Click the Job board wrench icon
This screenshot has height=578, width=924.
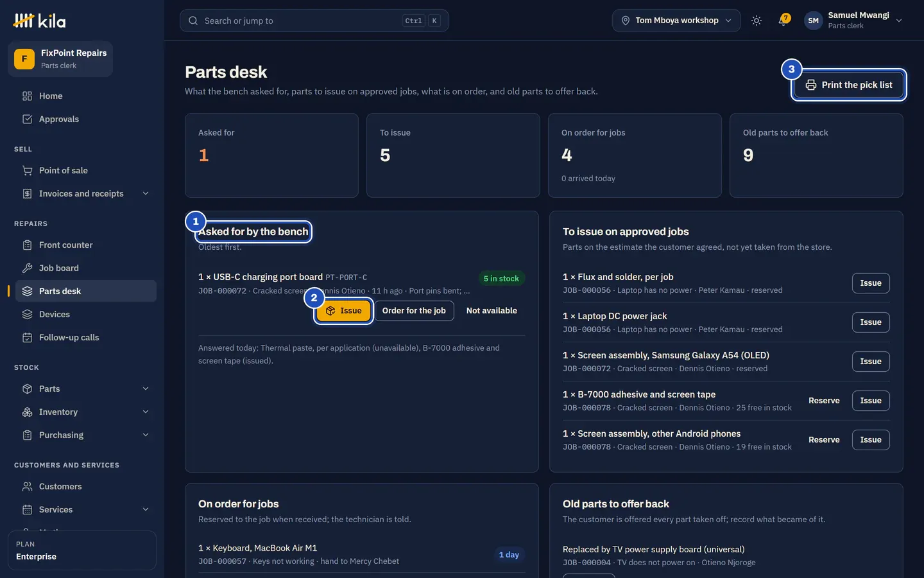[x=27, y=268]
